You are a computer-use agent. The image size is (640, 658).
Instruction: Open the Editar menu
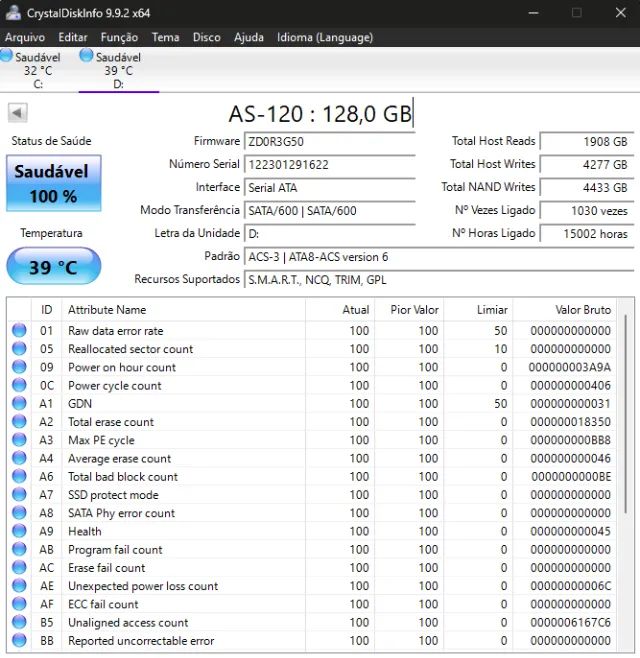point(73,37)
